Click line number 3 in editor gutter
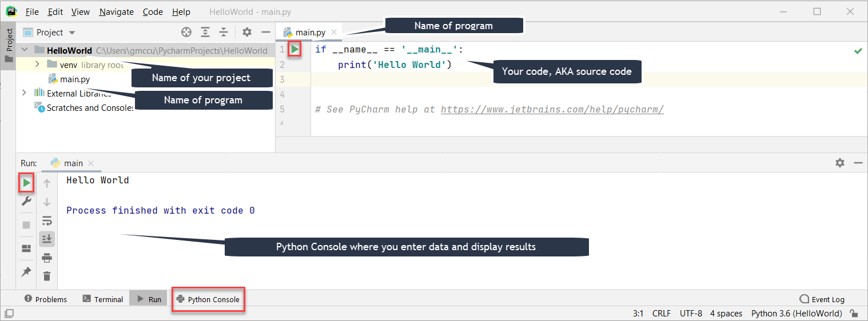Image resolution: width=868 pixels, height=321 pixels. [282, 79]
